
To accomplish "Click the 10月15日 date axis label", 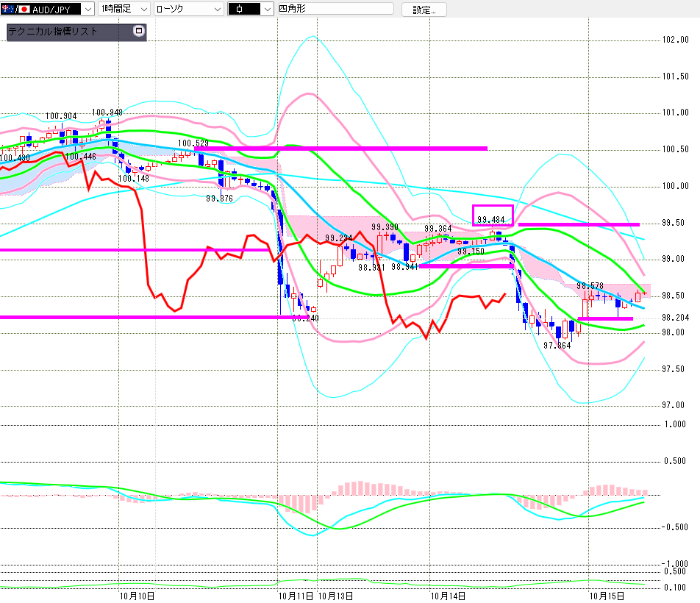I will [x=607, y=595].
